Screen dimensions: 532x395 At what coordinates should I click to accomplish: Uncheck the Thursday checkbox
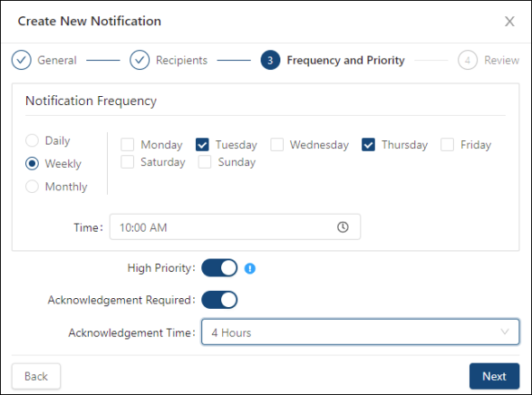368,145
